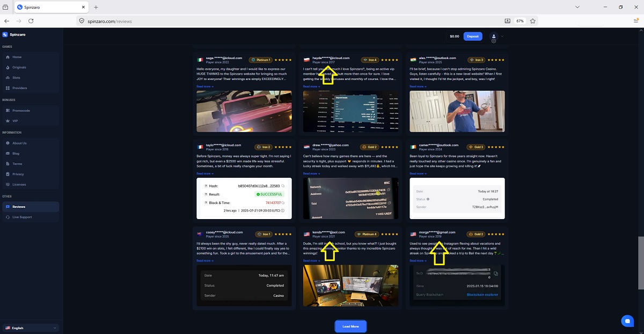644x334 pixels.
Task: Open the Providers page
Action: pos(19,88)
